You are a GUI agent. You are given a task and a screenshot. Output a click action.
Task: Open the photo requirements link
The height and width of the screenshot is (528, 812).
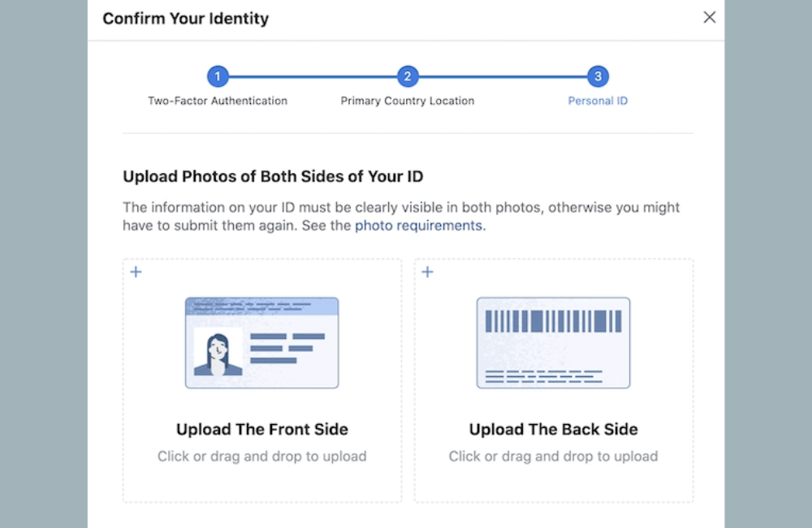419,226
